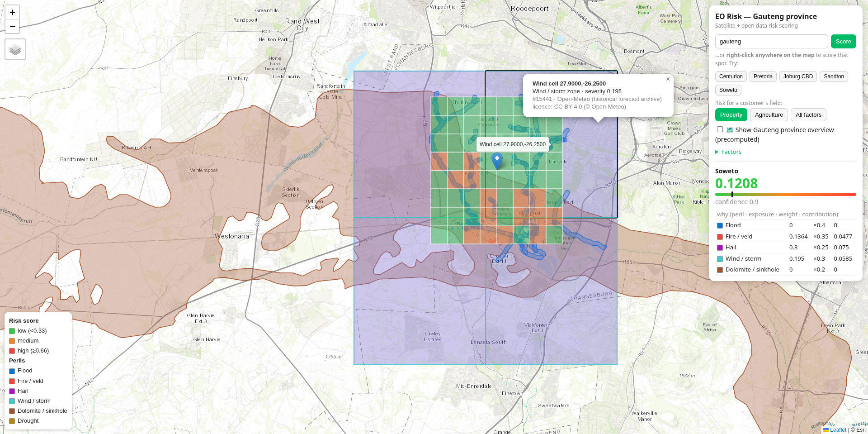Click the Fire / veld contribution 0.0477

tap(843, 237)
